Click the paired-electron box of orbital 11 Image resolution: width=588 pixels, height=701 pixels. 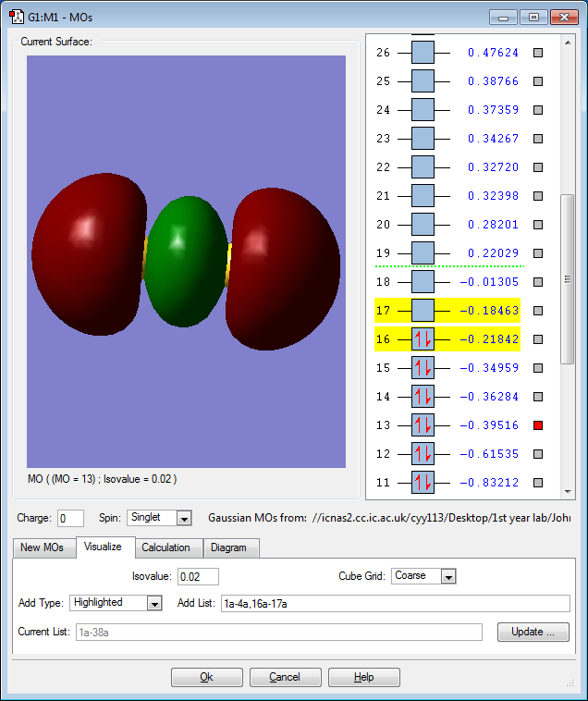click(x=423, y=483)
